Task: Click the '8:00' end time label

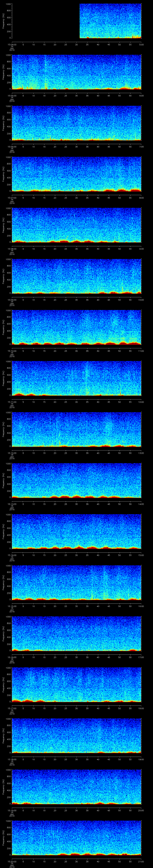Action: coord(141,197)
